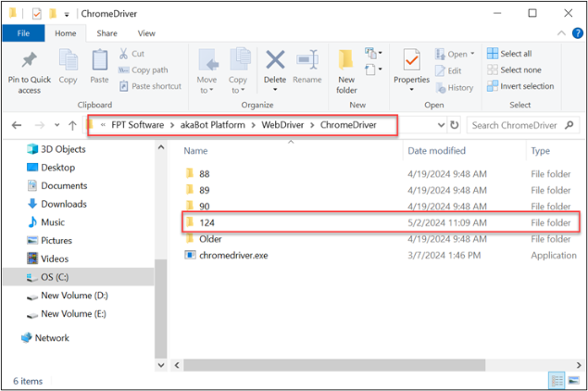The image size is (588, 391).
Task: Show file History
Action: (x=455, y=88)
